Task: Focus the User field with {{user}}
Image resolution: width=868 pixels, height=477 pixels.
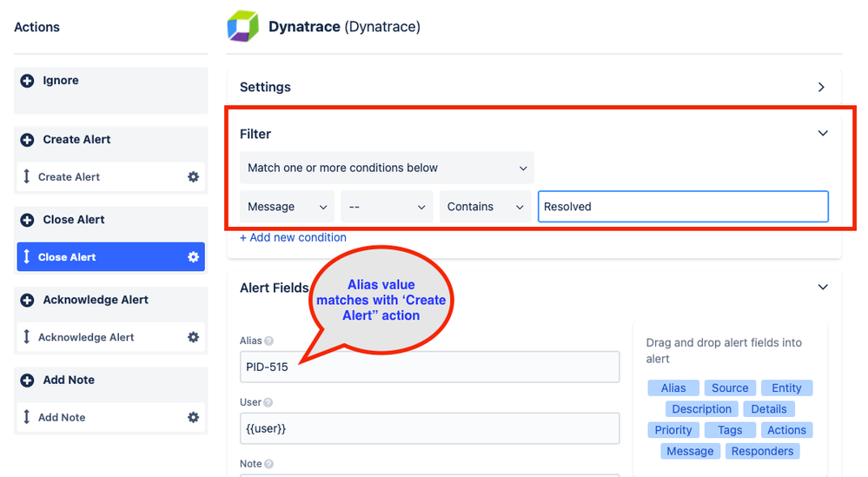Action: (429, 428)
